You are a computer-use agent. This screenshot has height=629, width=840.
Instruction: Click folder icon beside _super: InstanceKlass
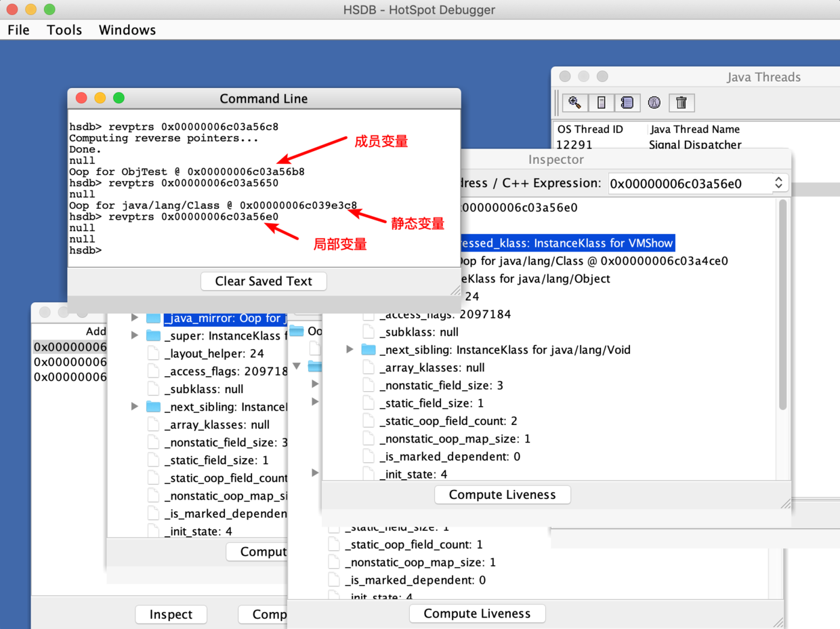(154, 336)
